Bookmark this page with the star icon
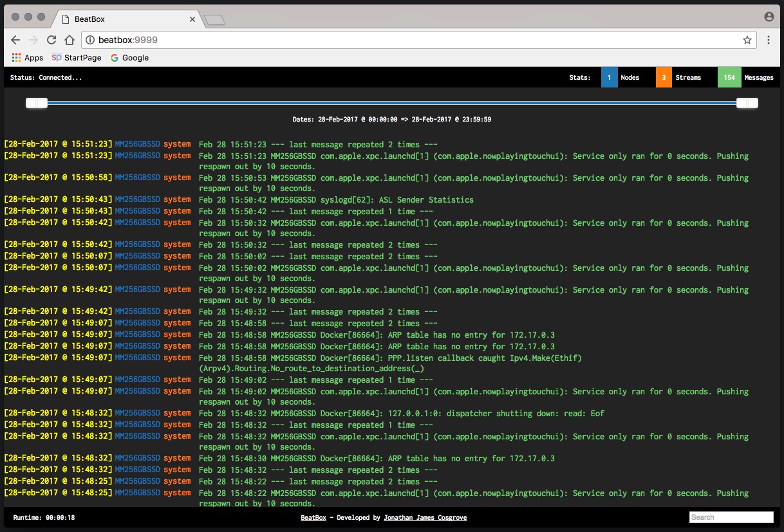 pyautogui.click(x=747, y=40)
